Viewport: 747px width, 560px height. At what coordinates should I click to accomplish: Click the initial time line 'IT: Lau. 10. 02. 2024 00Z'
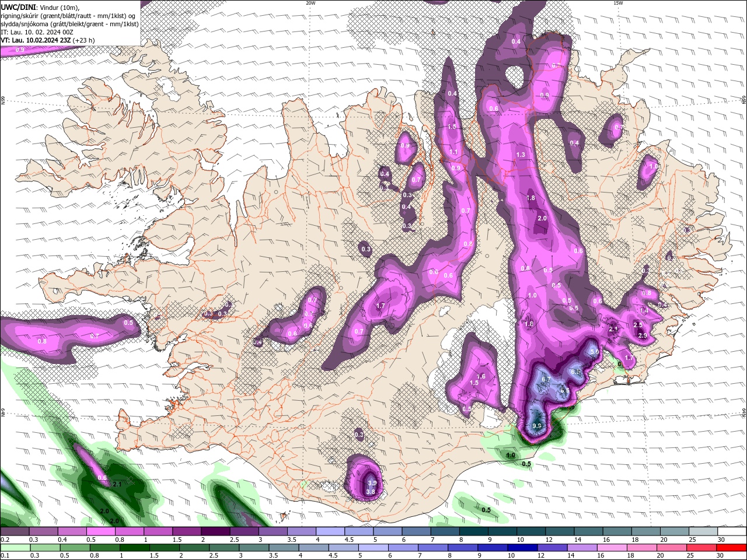(36, 32)
